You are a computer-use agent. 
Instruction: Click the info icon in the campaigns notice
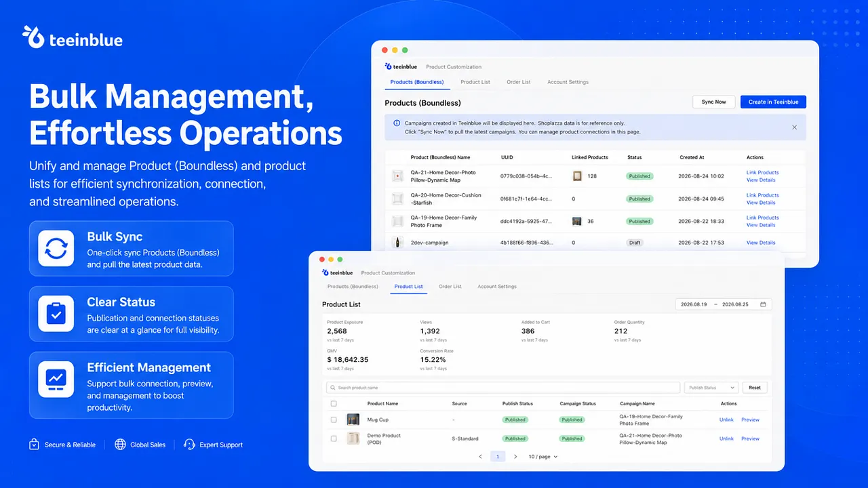[397, 123]
